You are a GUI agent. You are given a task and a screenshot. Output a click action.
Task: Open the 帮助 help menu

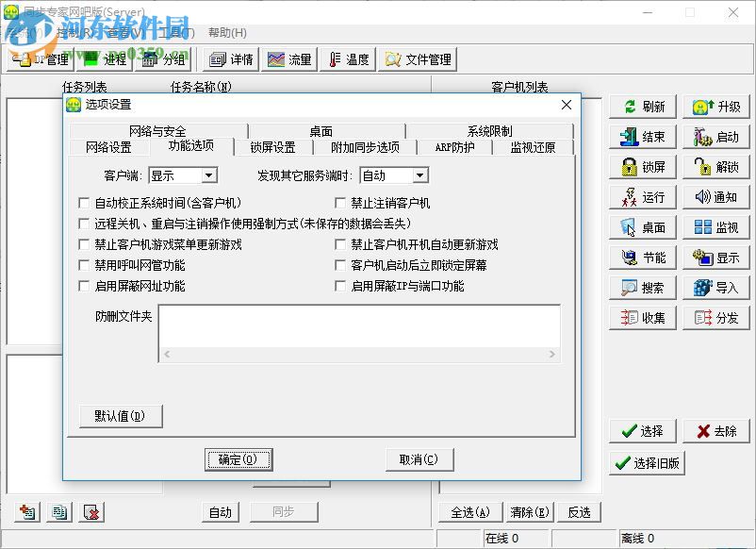click(x=226, y=32)
